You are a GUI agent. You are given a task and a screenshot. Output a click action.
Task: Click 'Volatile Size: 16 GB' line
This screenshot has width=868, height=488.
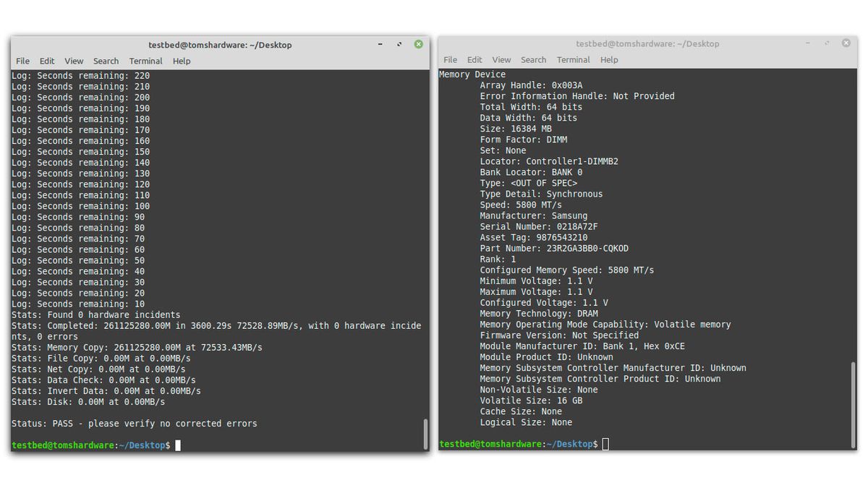(531, 401)
